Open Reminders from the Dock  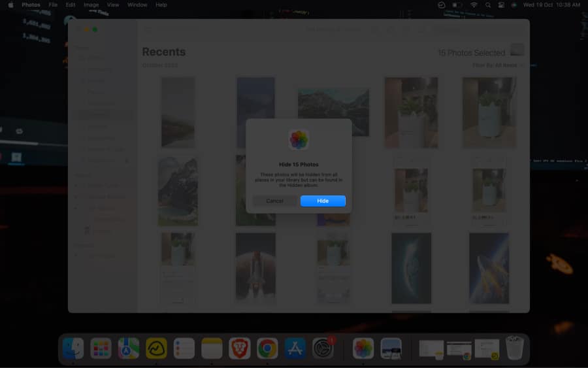tap(184, 348)
